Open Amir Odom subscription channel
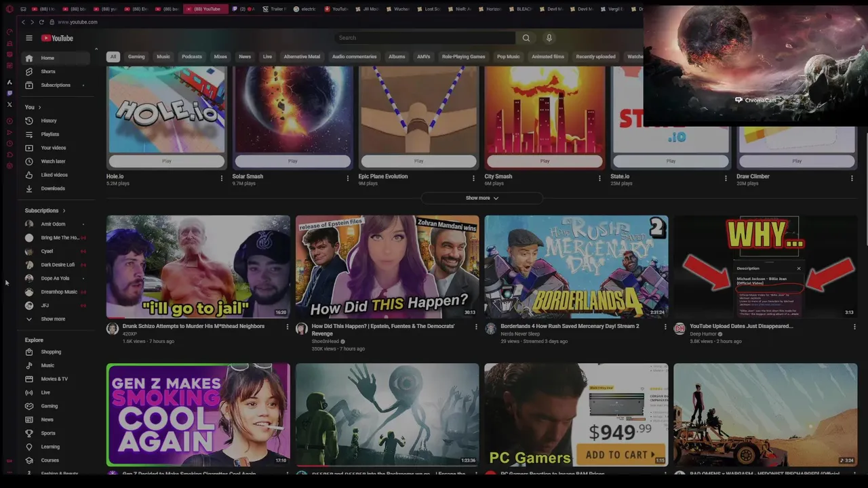Viewport: 868px width, 488px height. [x=56, y=224]
